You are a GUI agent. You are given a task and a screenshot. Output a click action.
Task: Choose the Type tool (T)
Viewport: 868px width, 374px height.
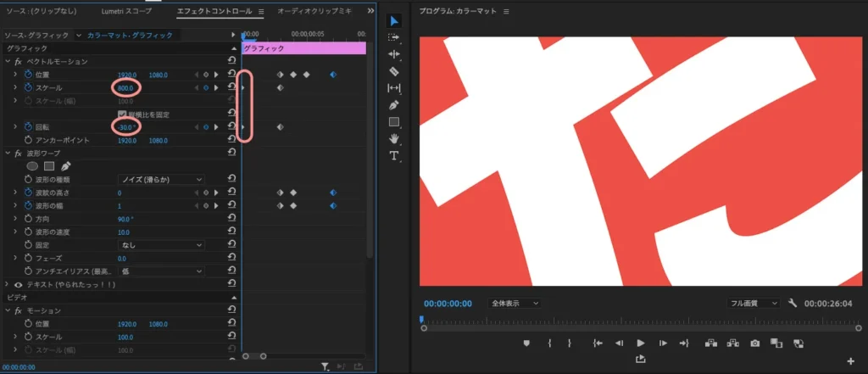coord(393,156)
